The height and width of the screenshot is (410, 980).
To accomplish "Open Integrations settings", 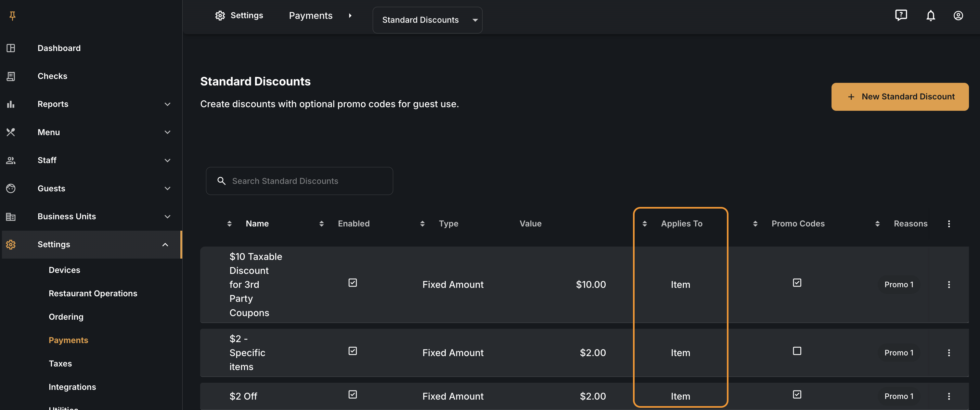I will click(72, 387).
